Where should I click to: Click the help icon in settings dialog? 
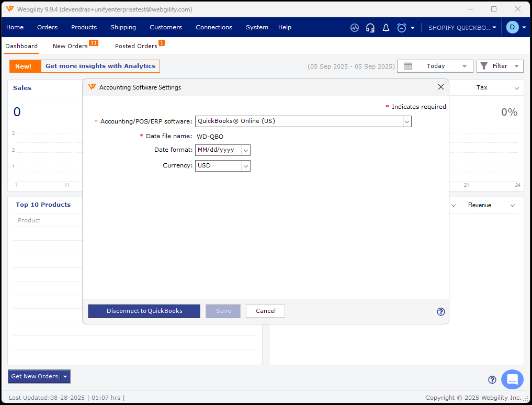(x=440, y=312)
